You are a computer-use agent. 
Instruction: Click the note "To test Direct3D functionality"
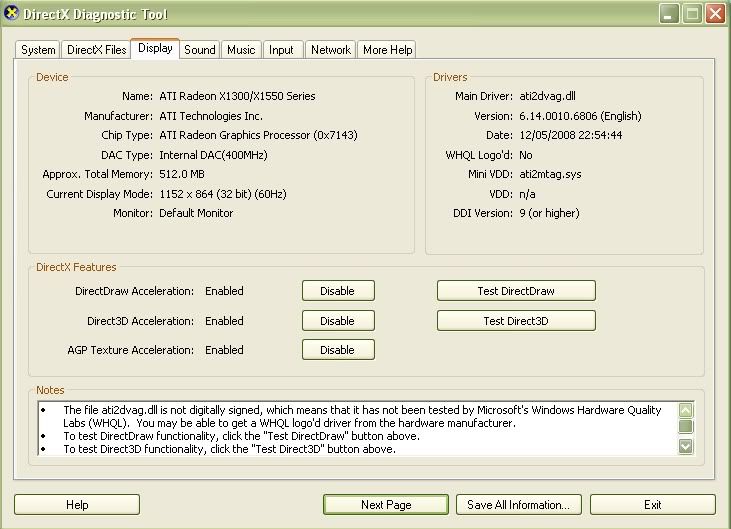(x=229, y=449)
